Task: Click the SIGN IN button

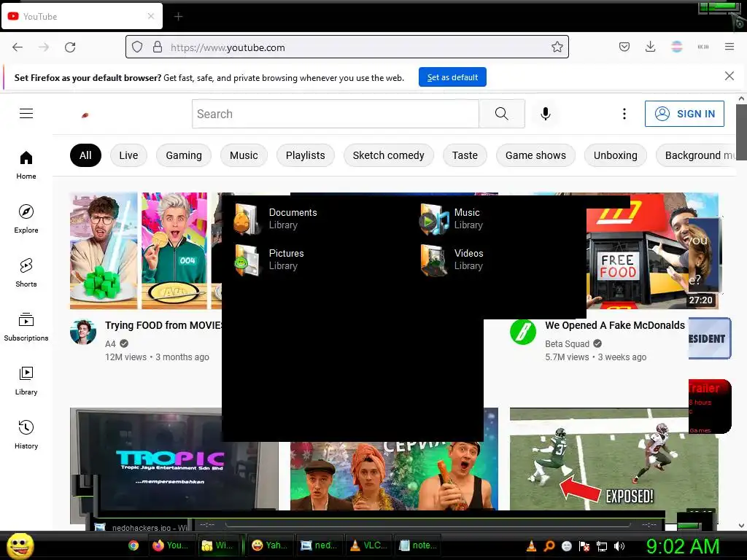Action: pyautogui.click(x=684, y=114)
